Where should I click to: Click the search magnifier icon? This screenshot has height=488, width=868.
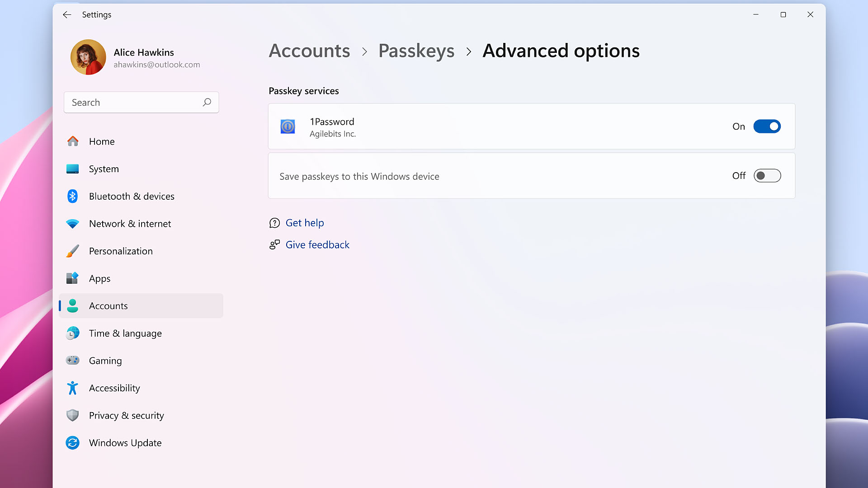pos(207,102)
